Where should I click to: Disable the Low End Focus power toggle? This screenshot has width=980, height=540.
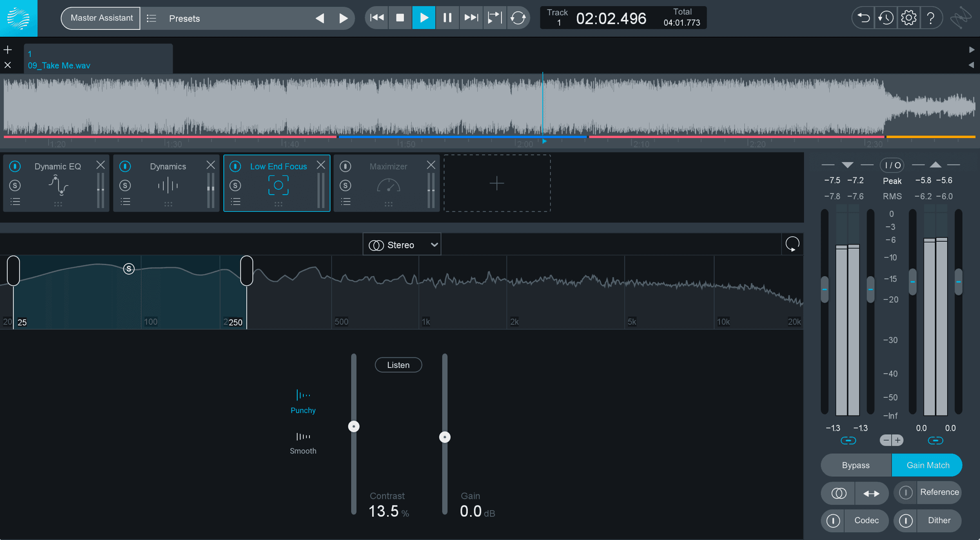point(235,166)
